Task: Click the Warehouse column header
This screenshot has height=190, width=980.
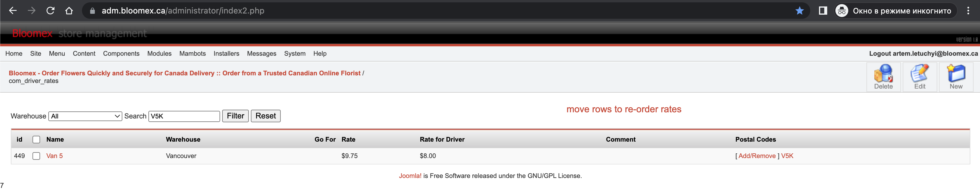Action: pos(183,140)
